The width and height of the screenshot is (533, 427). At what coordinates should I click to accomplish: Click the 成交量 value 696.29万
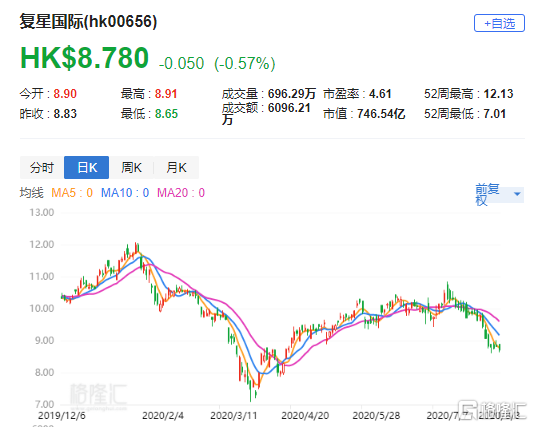click(292, 93)
